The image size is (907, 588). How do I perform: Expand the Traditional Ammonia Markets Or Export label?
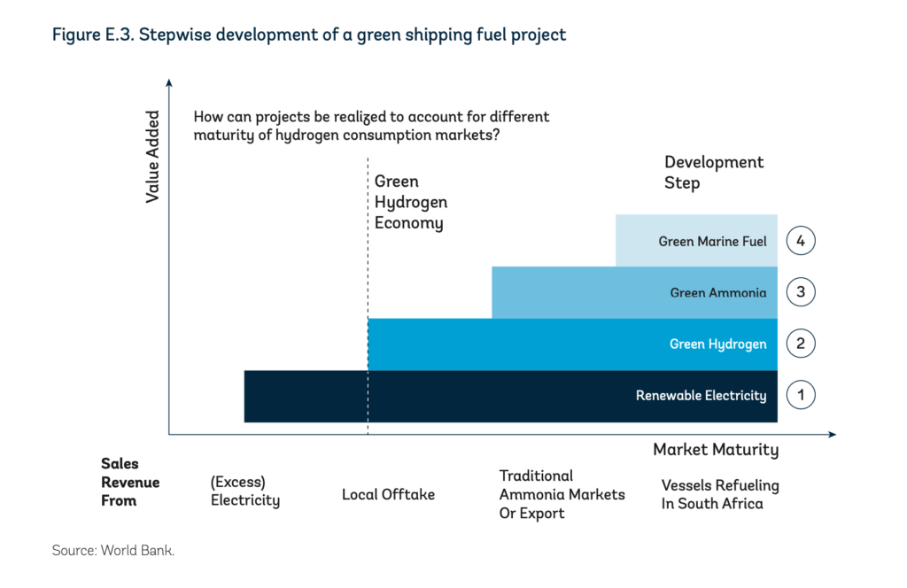[x=562, y=494]
